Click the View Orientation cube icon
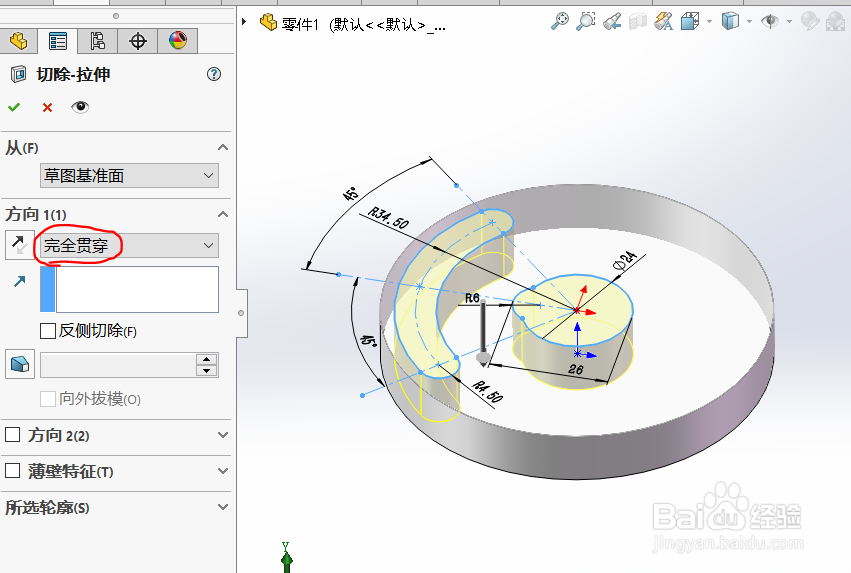The width and height of the screenshot is (851, 573). pos(689,21)
